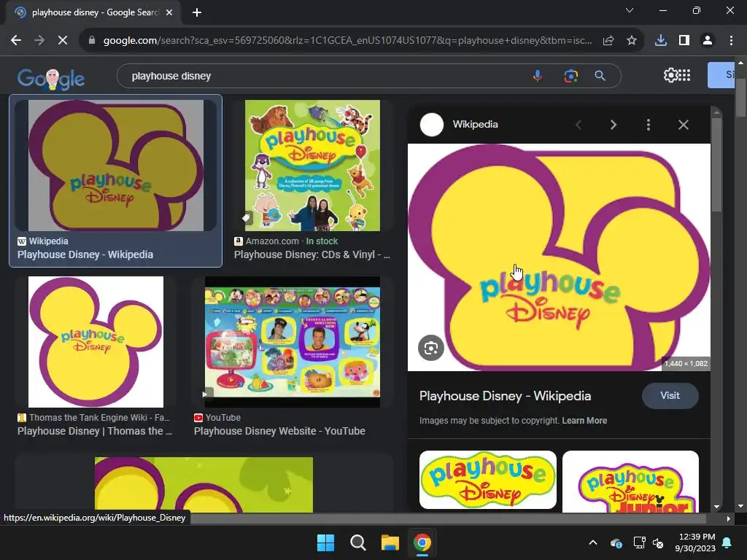Click the horizontal scrollbar right arrow
The width and height of the screenshot is (747, 560).
point(729,518)
